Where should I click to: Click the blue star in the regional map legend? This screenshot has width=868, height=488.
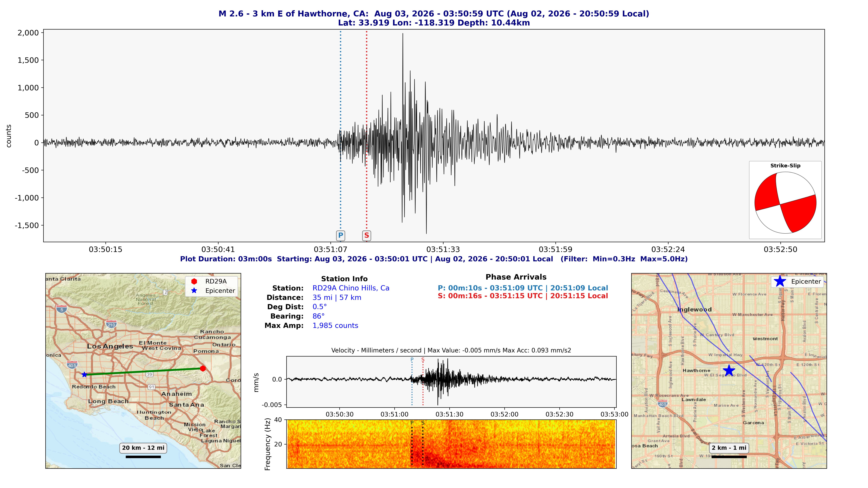(194, 291)
